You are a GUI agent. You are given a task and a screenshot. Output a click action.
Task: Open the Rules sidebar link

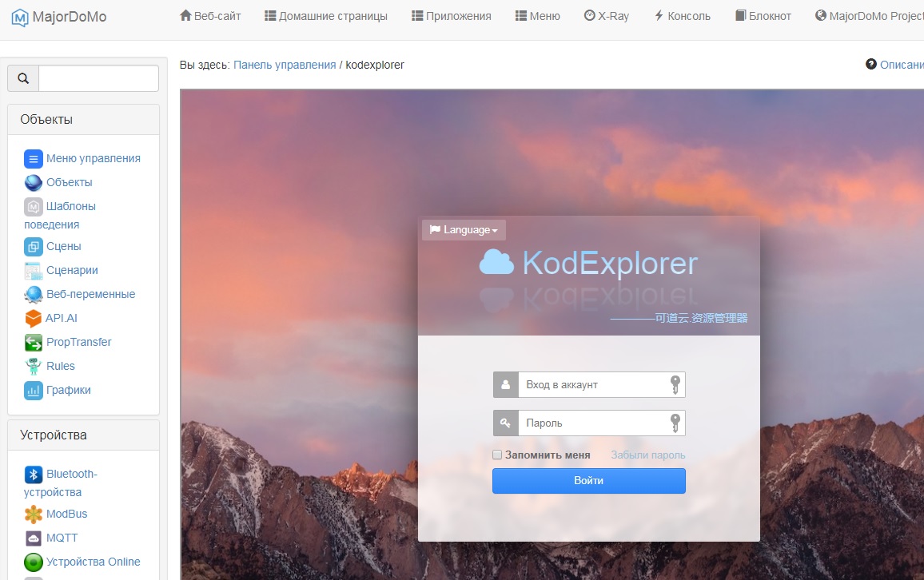click(61, 366)
